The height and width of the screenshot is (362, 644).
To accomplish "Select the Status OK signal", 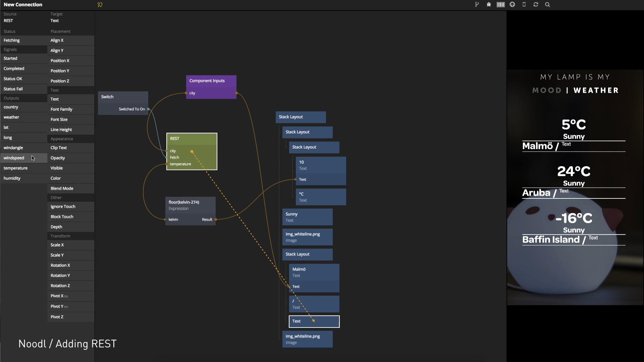I will (x=13, y=79).
